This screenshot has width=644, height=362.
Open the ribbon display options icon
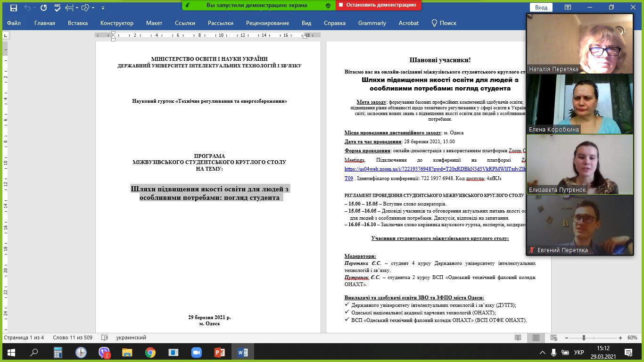[568, 7]
